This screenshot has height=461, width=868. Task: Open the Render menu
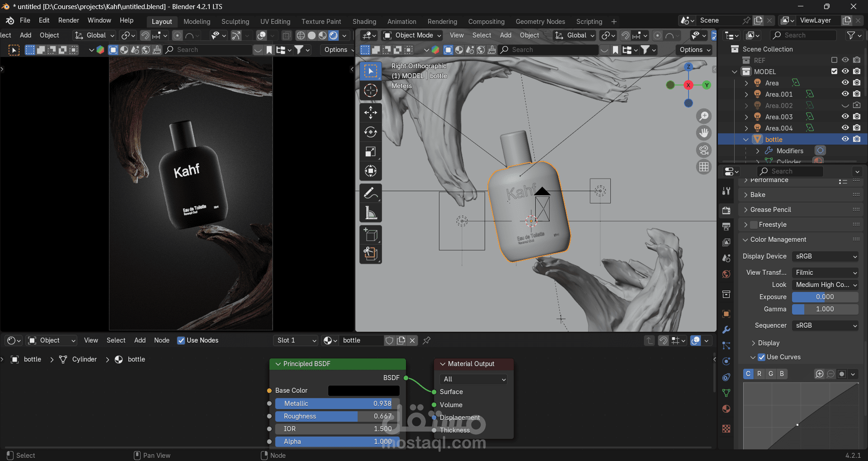tap(68, 20)
